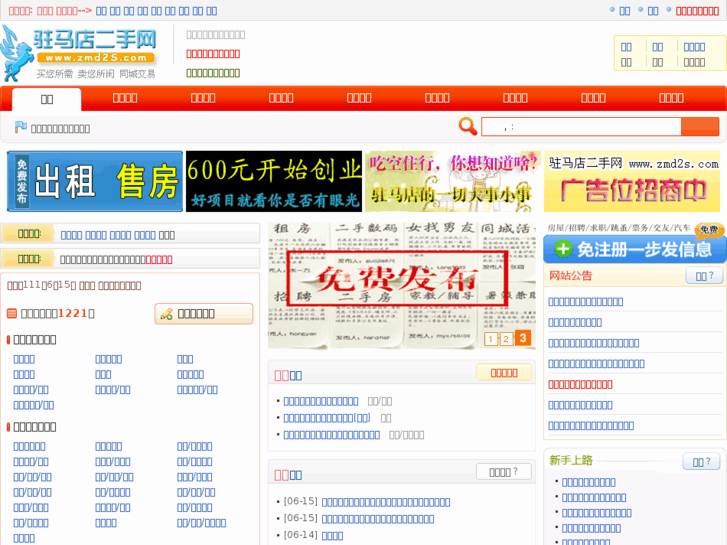
Task: Switch slideshow to slide 2
Action: [506, 339]
